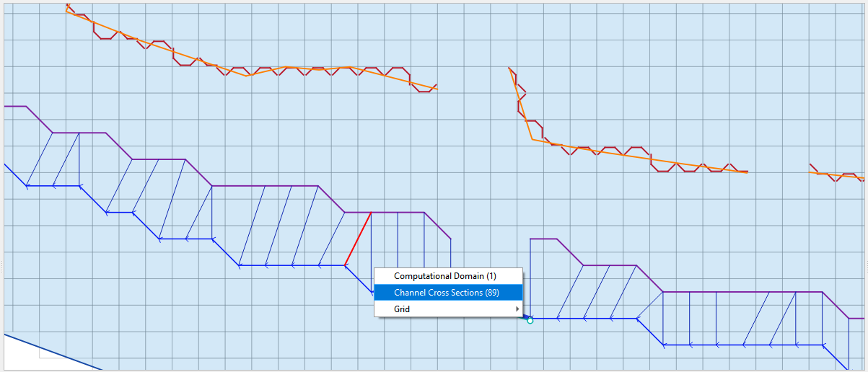The height and width of the screenshot is (372, 868).
Task: Select the leftmost arrowhead on blue channel line
Action: (x=27, y=186)
